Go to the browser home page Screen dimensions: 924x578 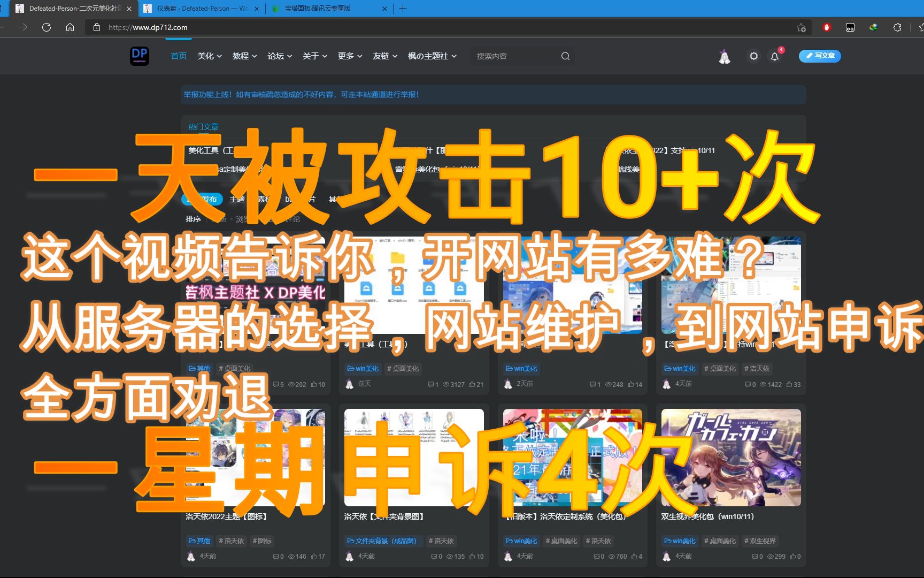tap(70, 27)
